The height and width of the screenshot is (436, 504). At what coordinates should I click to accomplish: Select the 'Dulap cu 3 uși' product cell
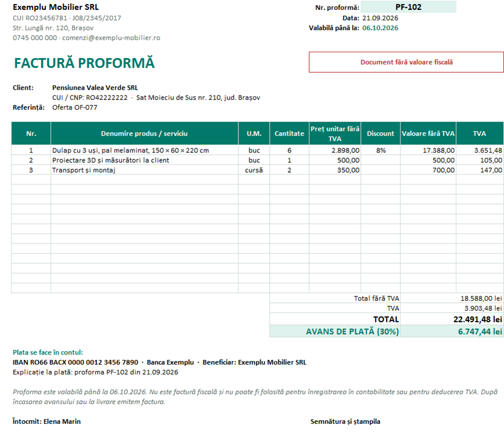144,150
